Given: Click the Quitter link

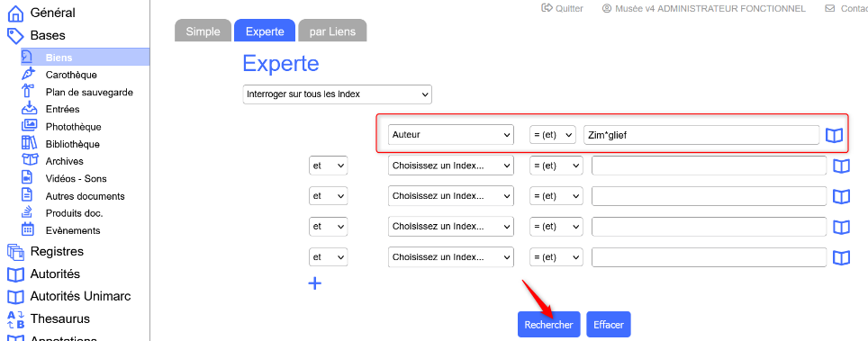Looking at the screenshot, I should pyautogui.click(x=562, y=8).
